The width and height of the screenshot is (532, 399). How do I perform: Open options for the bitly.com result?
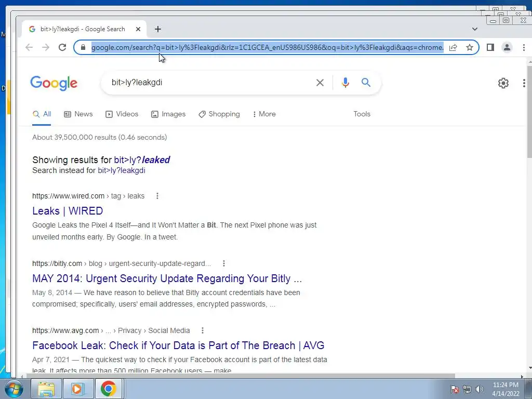[x=223, y=263]
